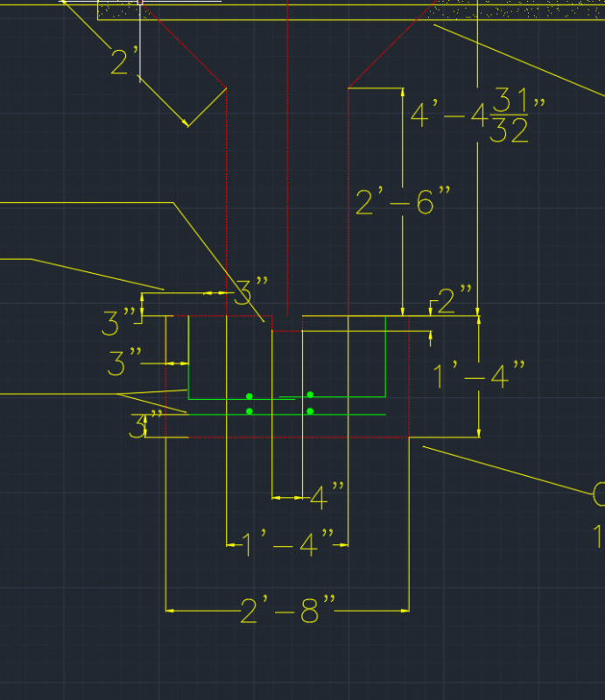The image size is (605, 700).
Task: Select the 2'-6" vertical dimension text
Action: pyautogui.click(x=403, y=201)
